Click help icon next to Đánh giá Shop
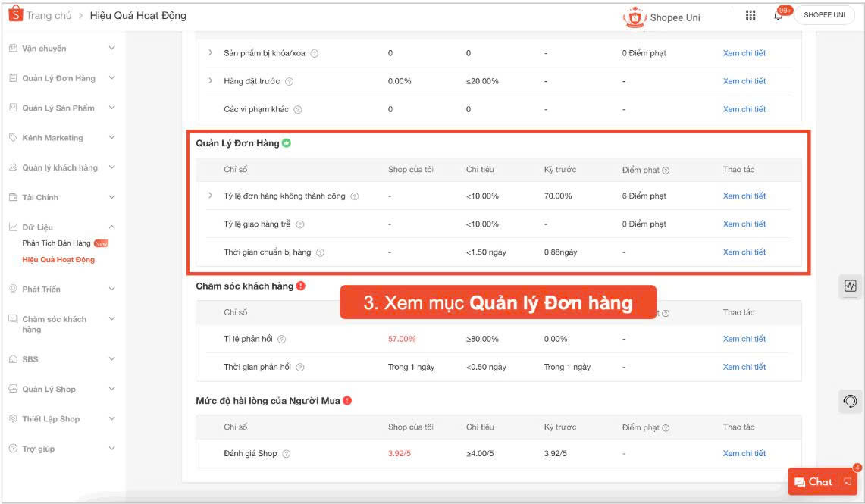Image resolution: width=865 pixels, height=504 pixels. pyautogui.click(x=287, y=454)
